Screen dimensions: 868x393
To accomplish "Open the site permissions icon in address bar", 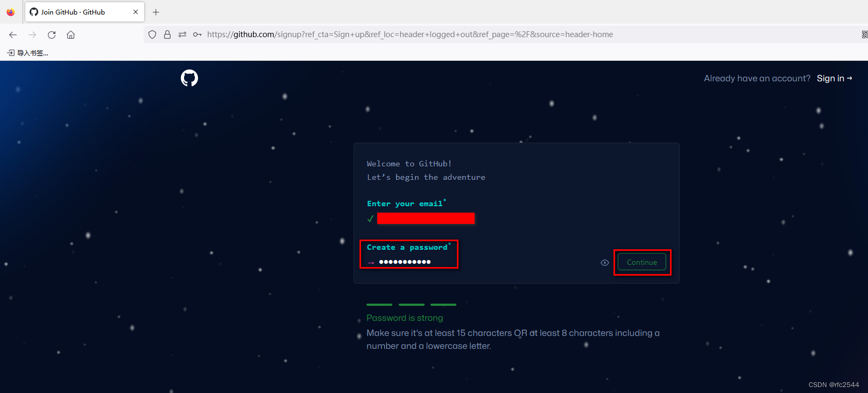I will coord(182,34).
